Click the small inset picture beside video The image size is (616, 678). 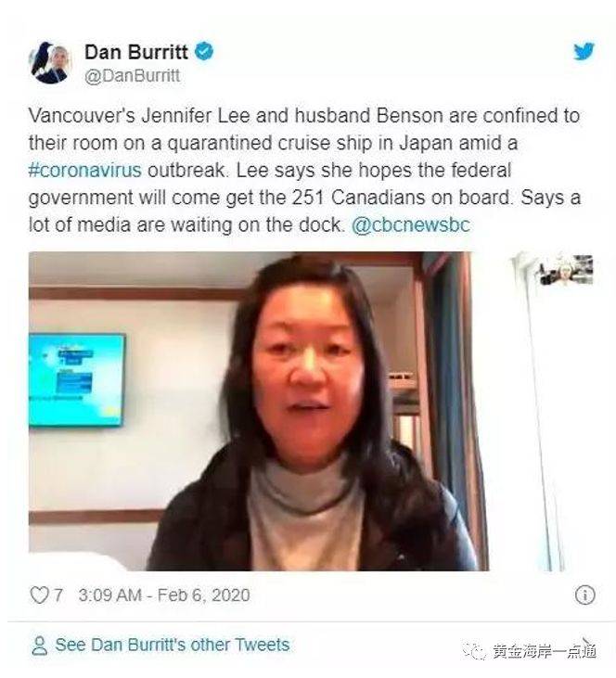[566, 270]
